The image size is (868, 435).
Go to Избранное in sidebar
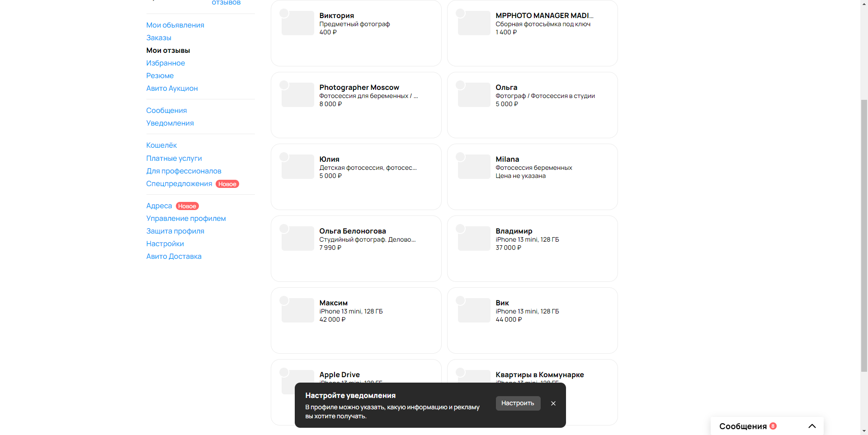[165, 63]
